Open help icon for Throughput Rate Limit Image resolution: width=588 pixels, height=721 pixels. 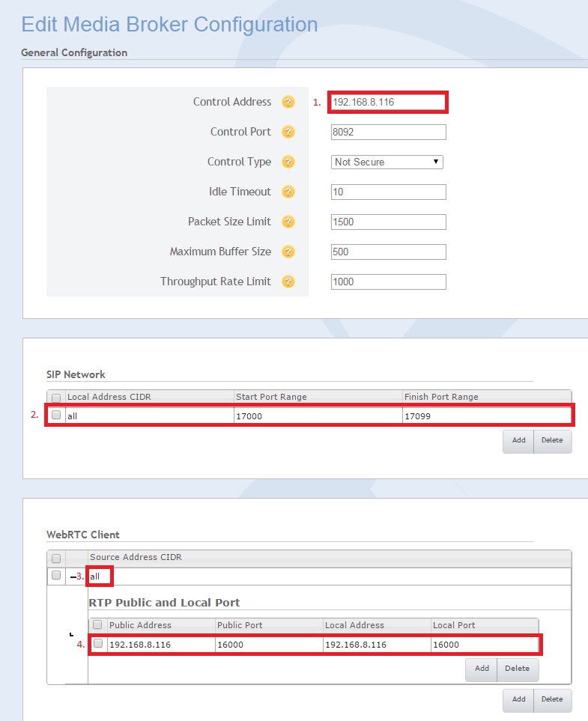click(288, 282)
